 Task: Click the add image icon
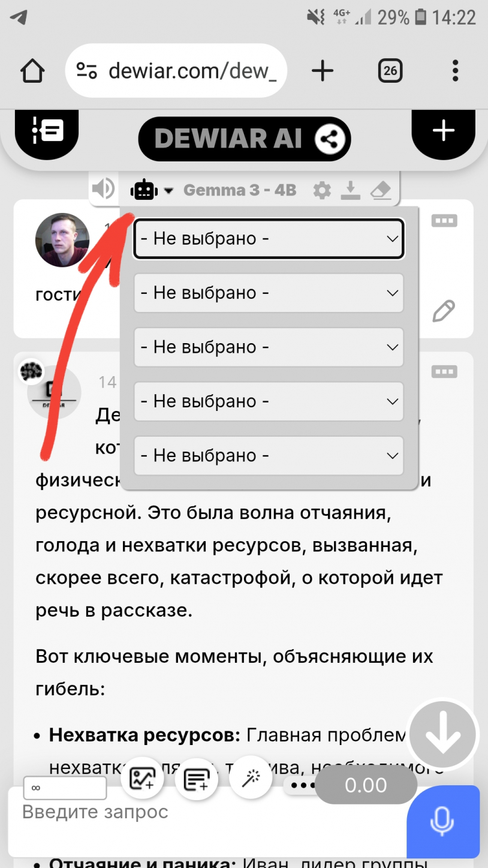(x=143, y=779)
